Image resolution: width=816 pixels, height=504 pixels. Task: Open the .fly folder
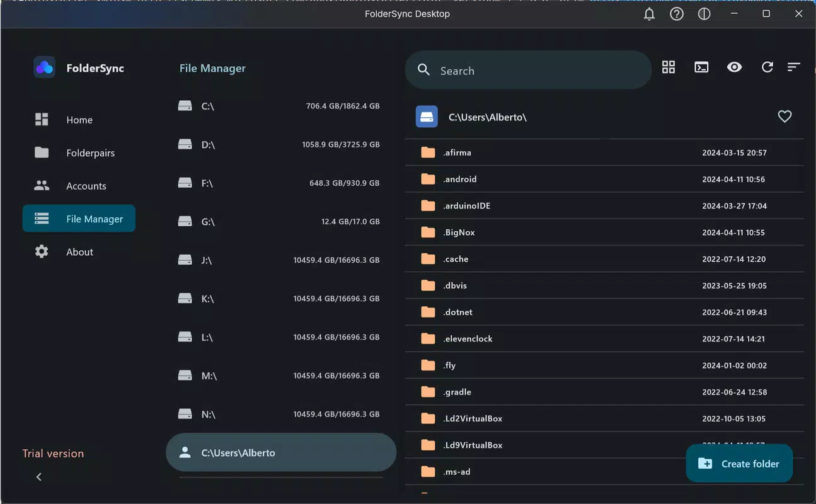(x=604, y=365)
